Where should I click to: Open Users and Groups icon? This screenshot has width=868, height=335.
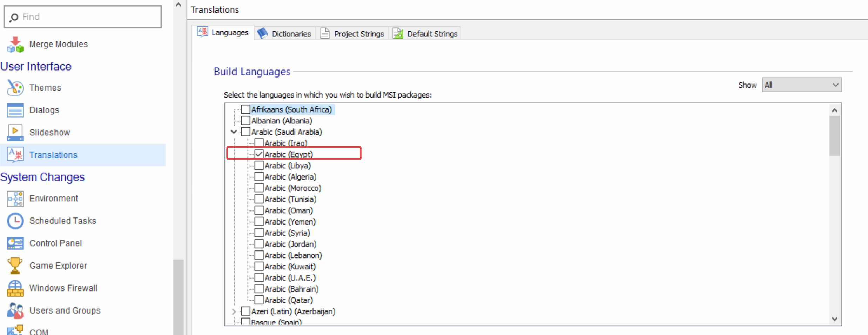(x=15, y=311)
